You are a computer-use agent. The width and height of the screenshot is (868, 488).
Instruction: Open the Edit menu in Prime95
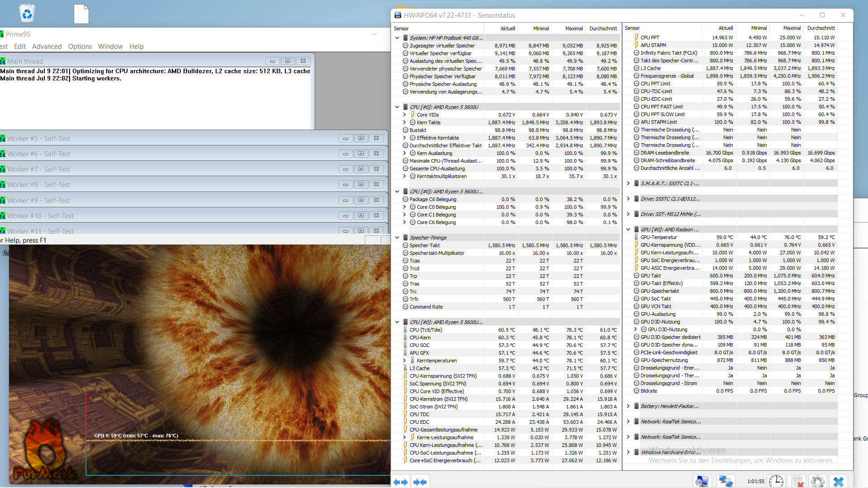click(x=20, y=46)
